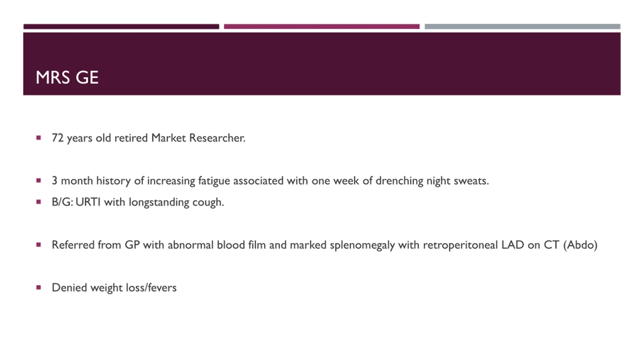Click the "Denied weight loss/fevers" line

tap(114, 288)
